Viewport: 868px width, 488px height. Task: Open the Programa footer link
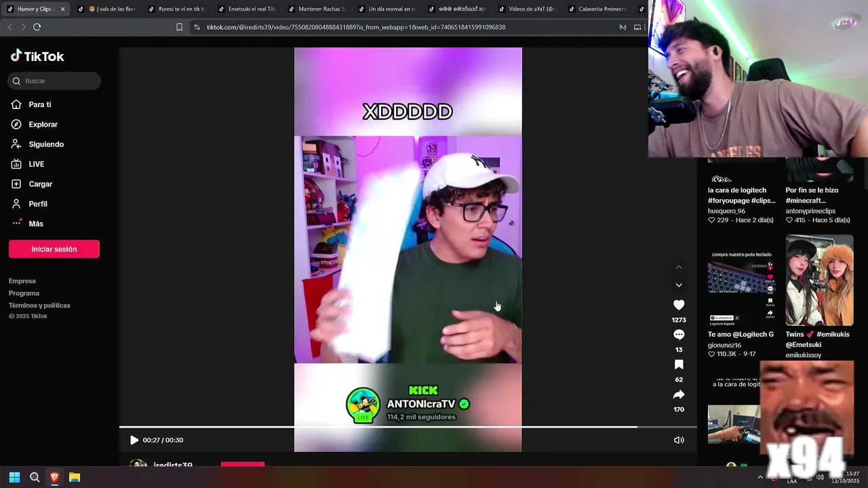click(x=24, y=293)
